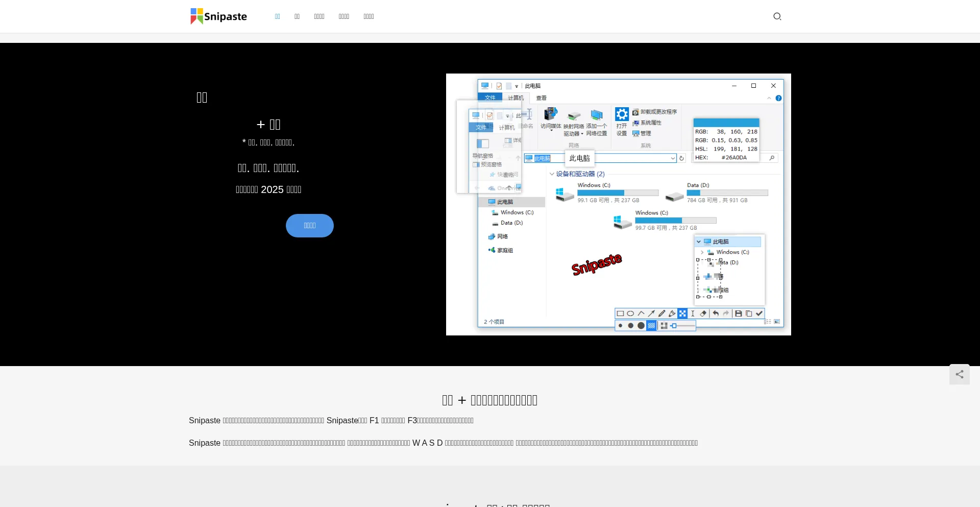The height and width of the screenshot is (507, 980).
Task: Open the fifth navigation menu item
Action: [x=369, y=16]
